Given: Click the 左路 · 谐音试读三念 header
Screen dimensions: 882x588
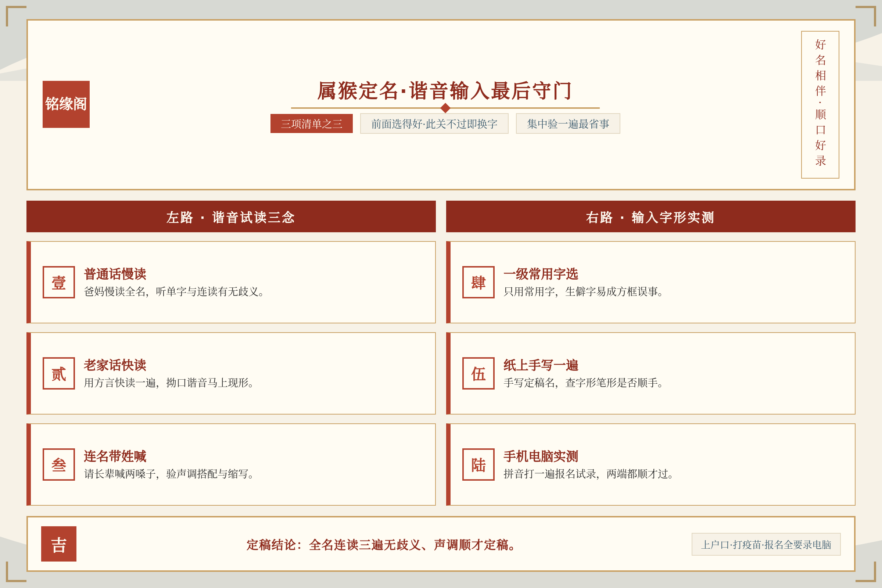Looking at the screenshot, I should 231,217.
